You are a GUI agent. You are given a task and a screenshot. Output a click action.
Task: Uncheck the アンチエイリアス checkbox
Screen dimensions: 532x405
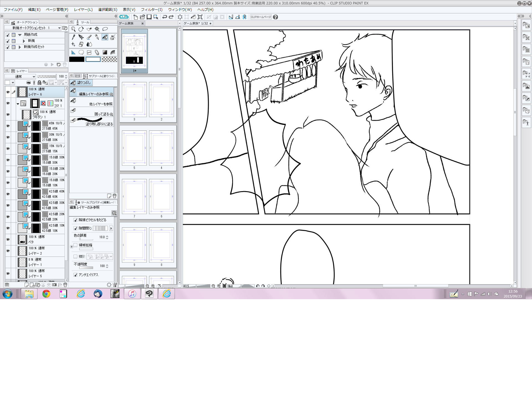coord(75,275)
